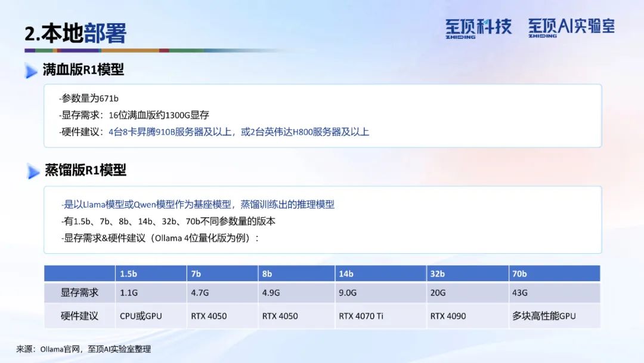Click the multicolor underline bar beneath the title
The height and width of the screenshot is (363, 644).
tap(156, 51)
